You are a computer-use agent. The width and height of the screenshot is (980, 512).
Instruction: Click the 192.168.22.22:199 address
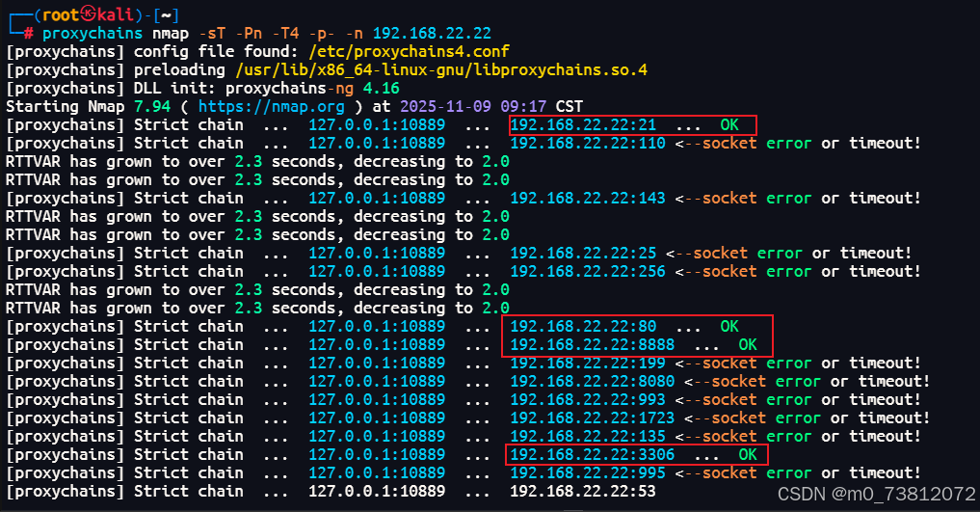588,364
